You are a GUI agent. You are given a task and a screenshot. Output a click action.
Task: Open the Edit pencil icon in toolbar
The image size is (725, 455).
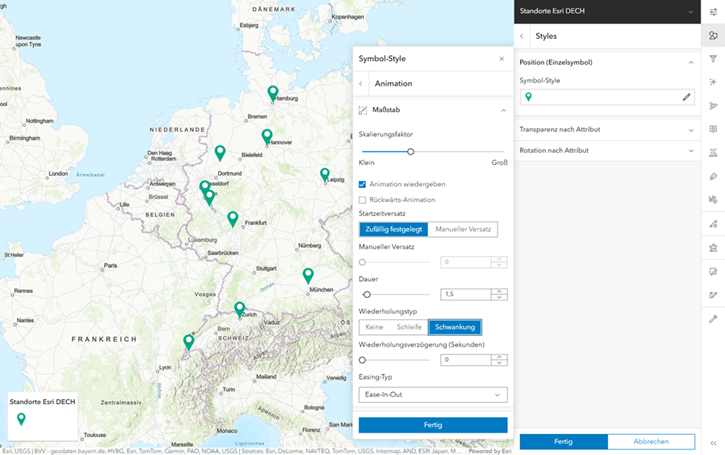[713, 271]
